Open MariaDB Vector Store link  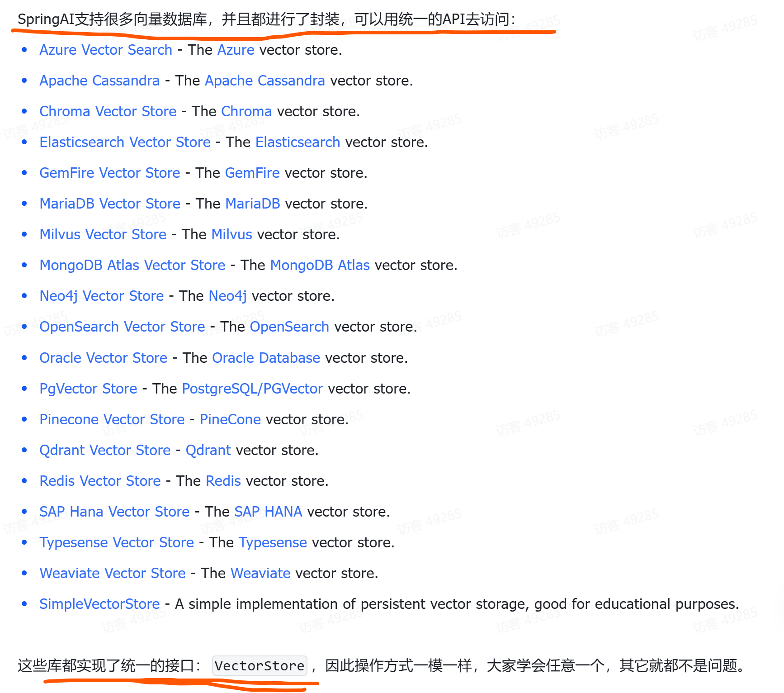[110, 204]
